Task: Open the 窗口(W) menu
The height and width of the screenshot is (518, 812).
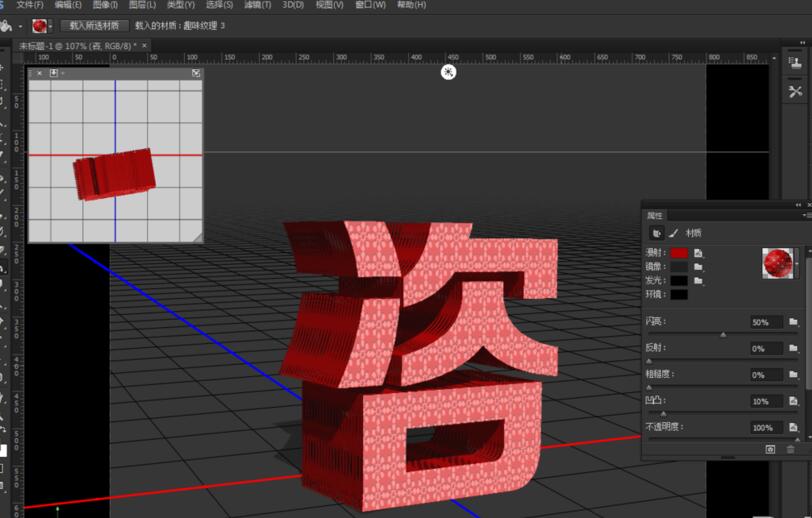Action: point(370,5)
